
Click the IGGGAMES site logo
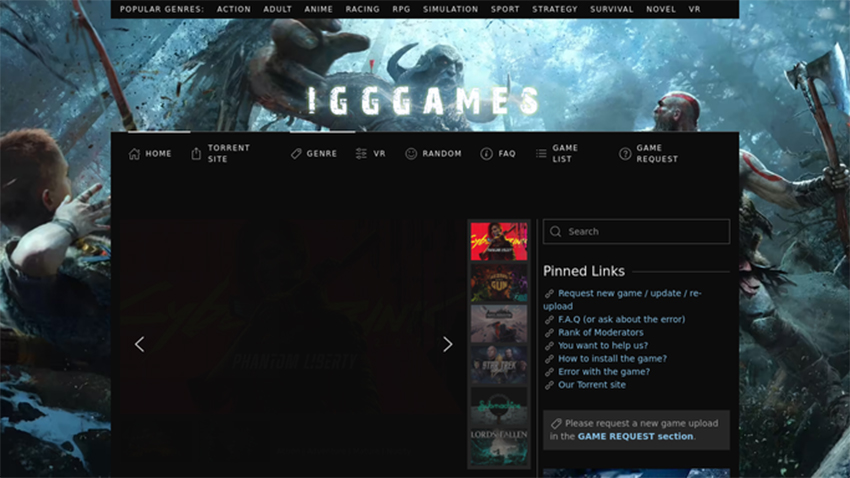pyautogui.click(x=423, y=101)
